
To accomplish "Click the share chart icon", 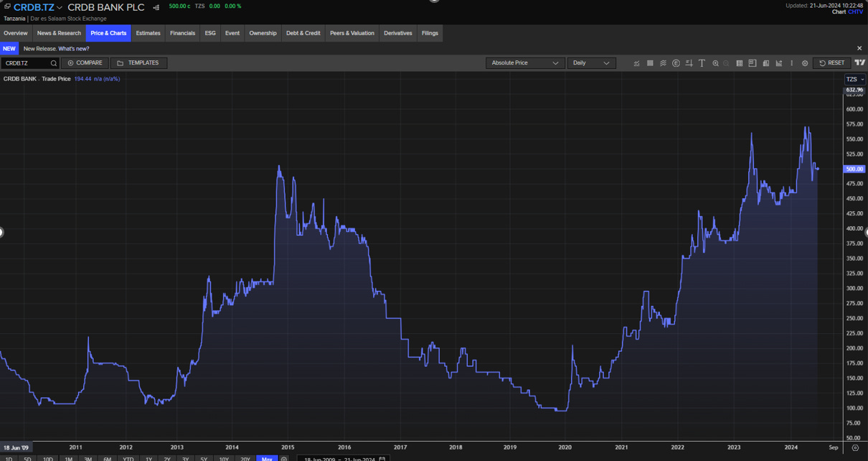I will [x=779, y=63].
